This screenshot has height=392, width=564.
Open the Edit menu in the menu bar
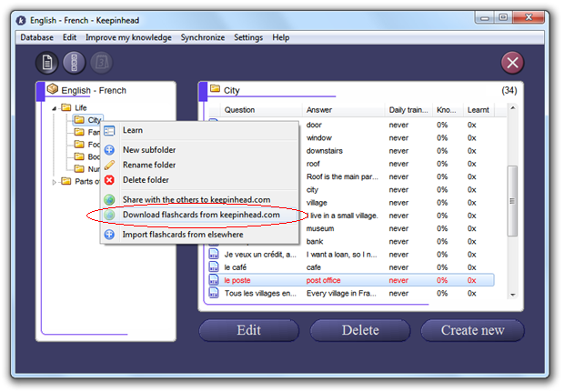(x=69, y=37)
